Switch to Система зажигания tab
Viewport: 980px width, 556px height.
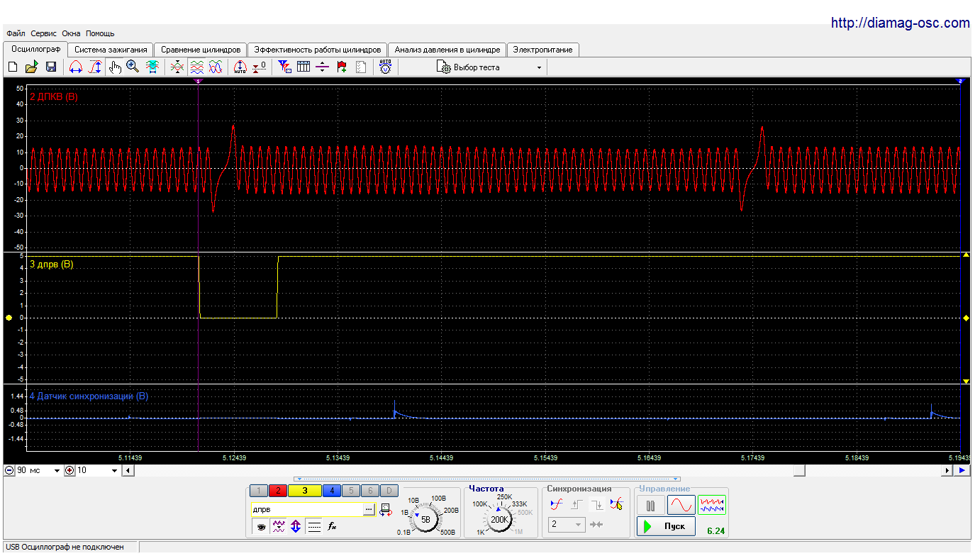click(x=111, y=50)
